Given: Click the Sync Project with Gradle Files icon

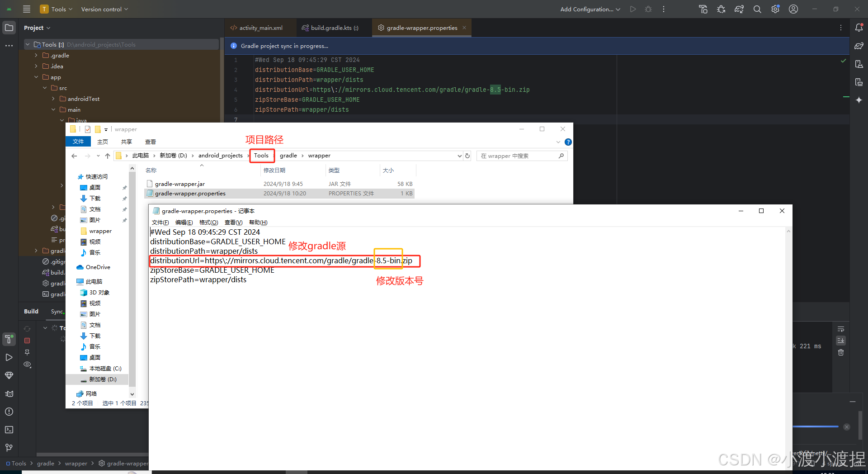Looking at the screenshot, I should tap(739, 9).
